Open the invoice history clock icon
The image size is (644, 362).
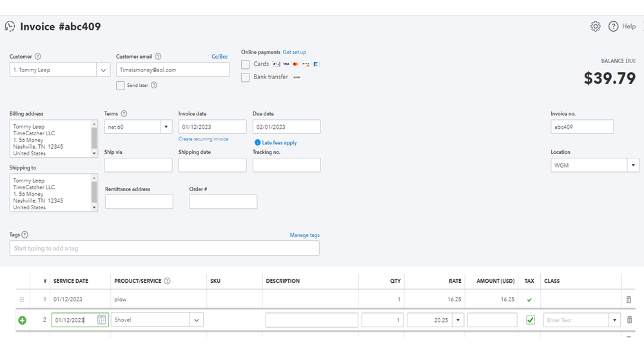click(x=10, y=26)
